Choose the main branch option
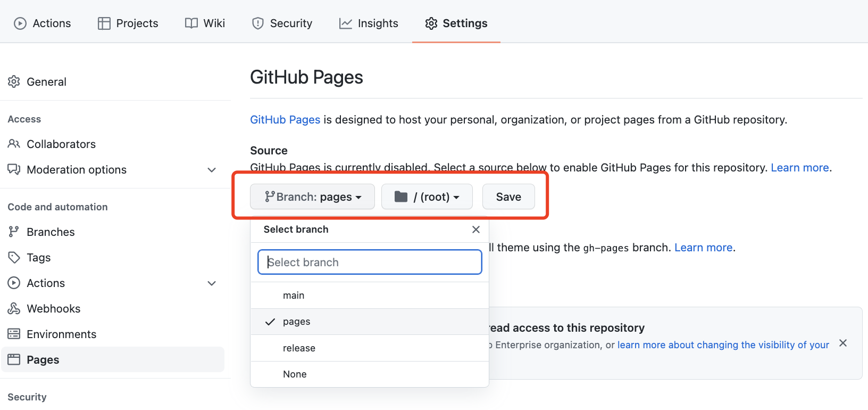Screen dimensions: 868x410 coord(370,296)
